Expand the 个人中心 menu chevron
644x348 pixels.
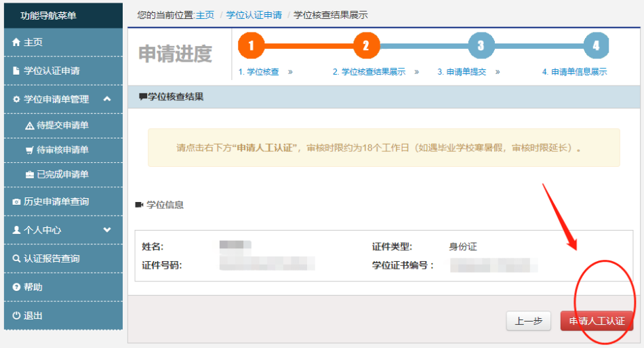tap(106, 230)
